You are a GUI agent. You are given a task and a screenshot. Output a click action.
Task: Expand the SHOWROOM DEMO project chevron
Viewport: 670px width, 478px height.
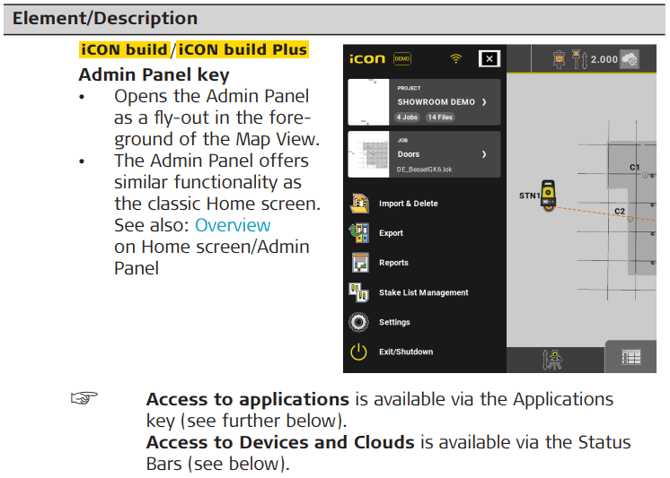[x=484, y=102]
